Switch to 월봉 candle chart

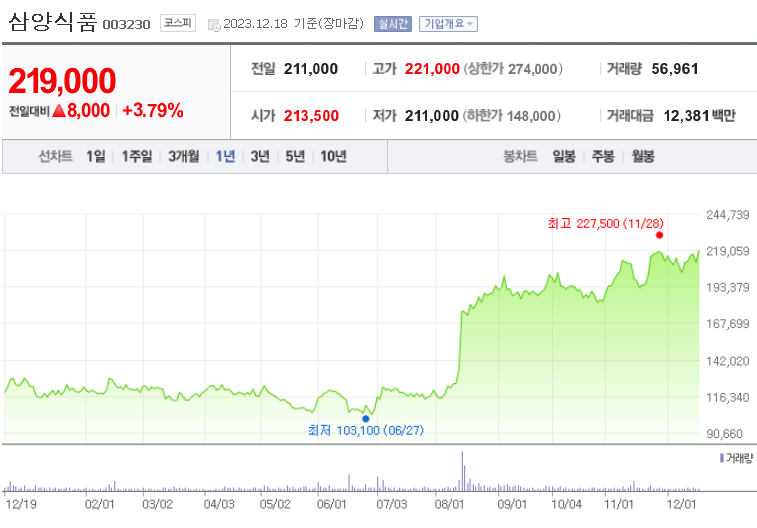[643, 156]
